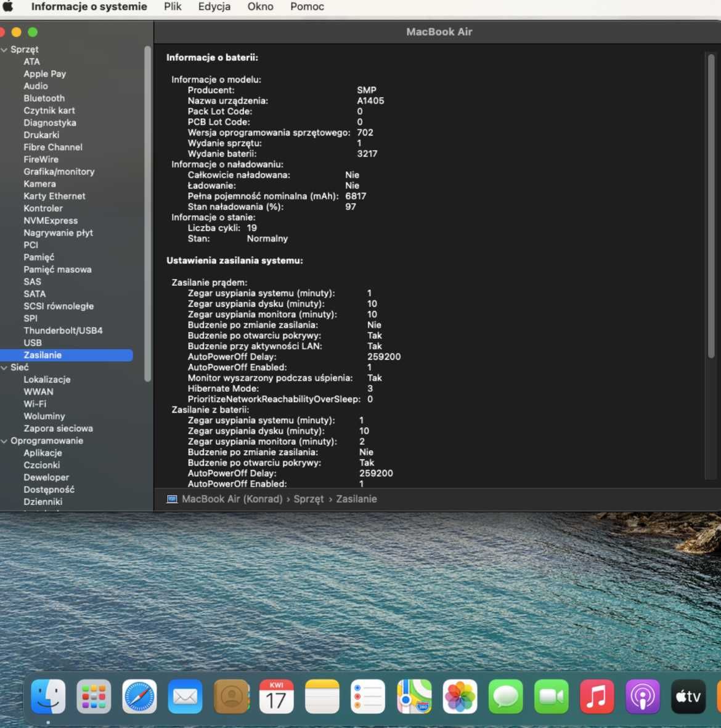This screenshot has width=721, height=728.
Task: Launch Safari from the Dock
Action: [139, 697]
